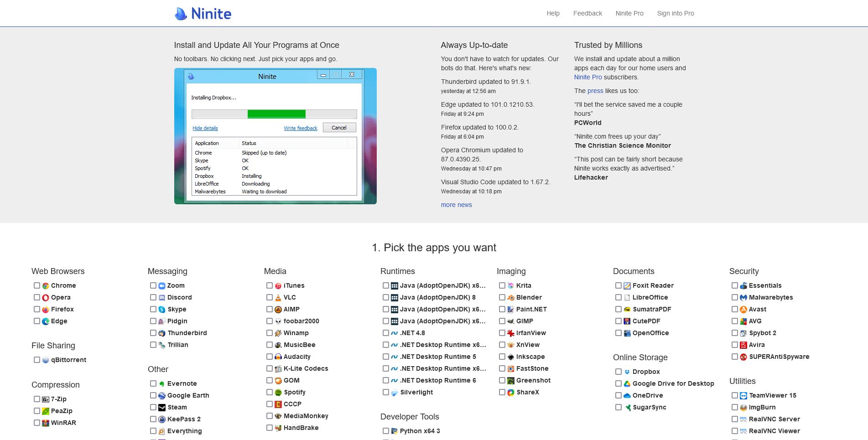The image size is (868, 440).
Task: Click the 'OpenOffice' app label
Action: 651,333
